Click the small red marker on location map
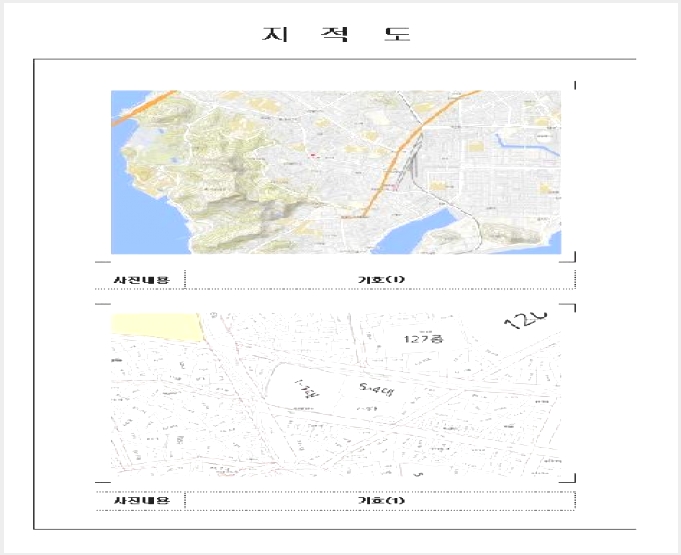 click(x=313, y=155)
